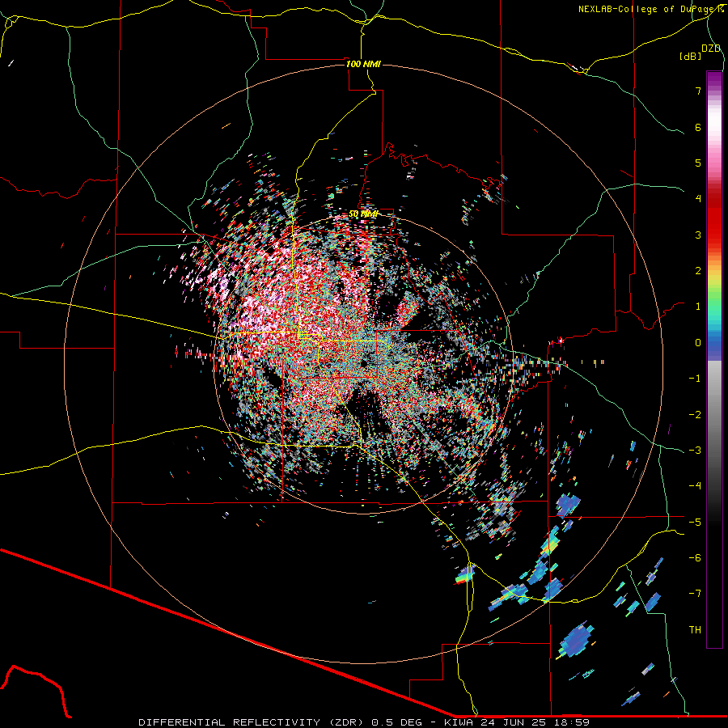728x728 pixels.
Task: Click the "3" value on the scale
Action: [698, 235]
